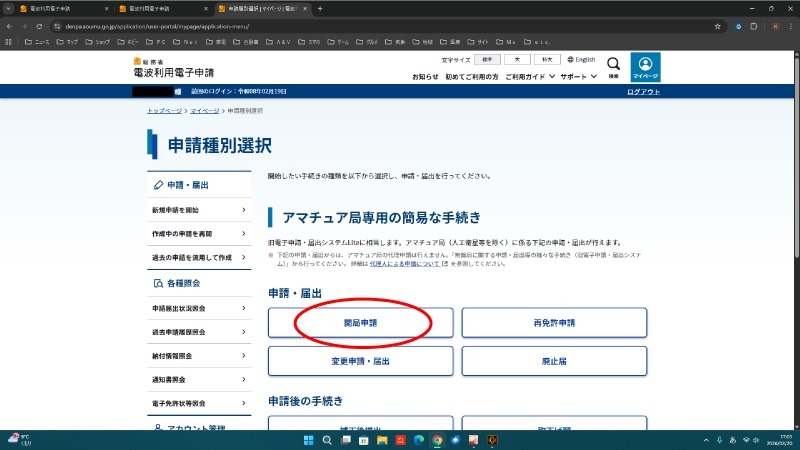The width and height of the screenshot is (800, 450).
Task: Click the 開局申請 button
Action: (x=360, y=323)
